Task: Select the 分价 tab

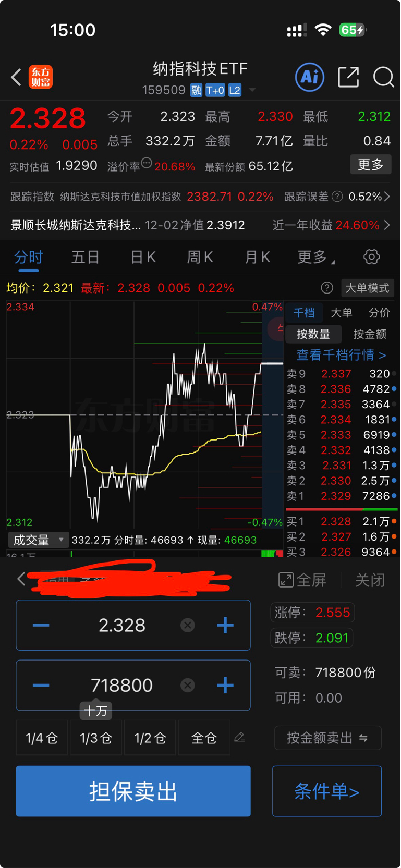Action: pos(379,313)
